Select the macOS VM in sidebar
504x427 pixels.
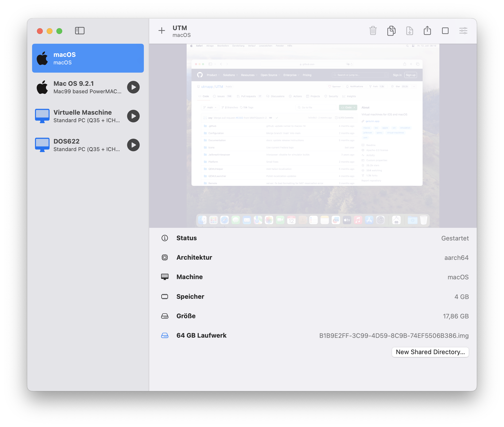(88, 58)
